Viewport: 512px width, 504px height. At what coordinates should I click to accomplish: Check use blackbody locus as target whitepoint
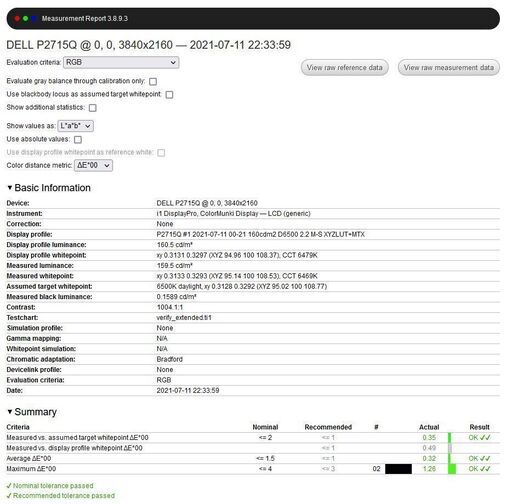(169, 95)
